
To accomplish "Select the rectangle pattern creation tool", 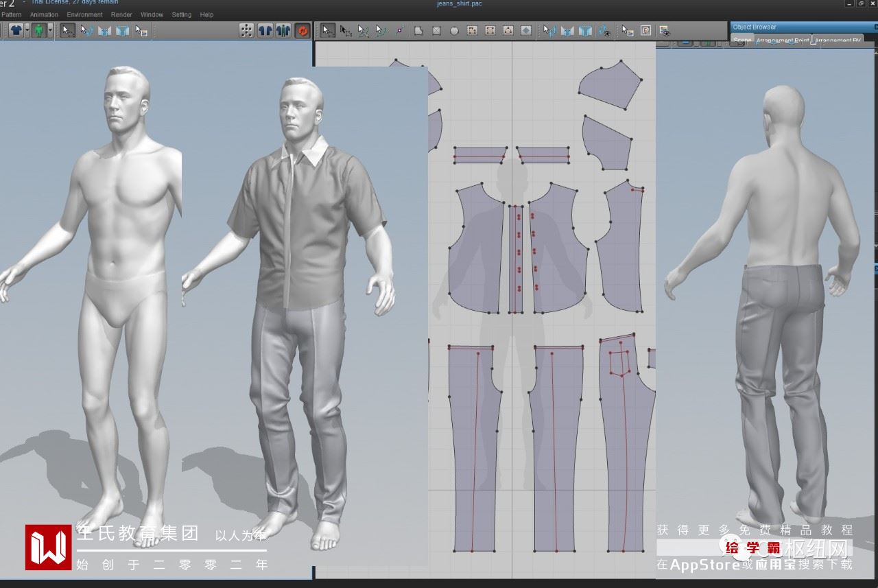I will pyautogui.click(x=436, y=31).
